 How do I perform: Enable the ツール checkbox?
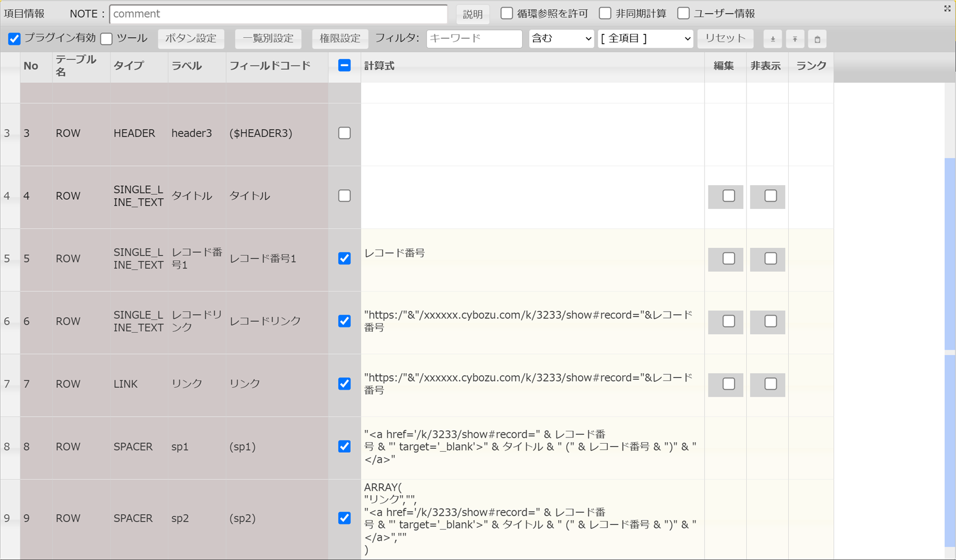106,38
